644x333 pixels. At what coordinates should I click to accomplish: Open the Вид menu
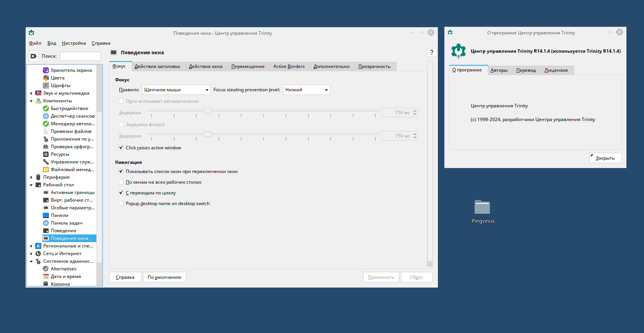point(52,43)
